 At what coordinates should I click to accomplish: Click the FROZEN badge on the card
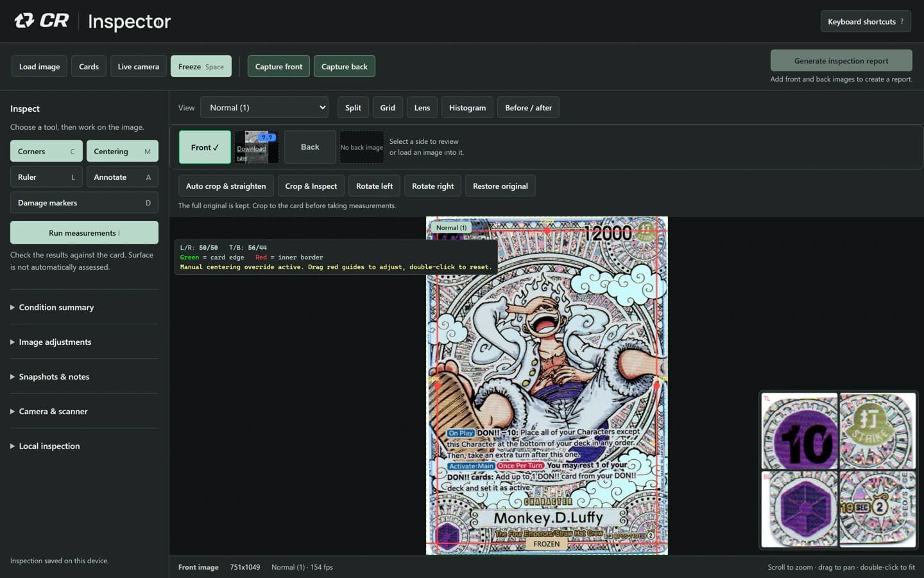[x=546, y=543]
